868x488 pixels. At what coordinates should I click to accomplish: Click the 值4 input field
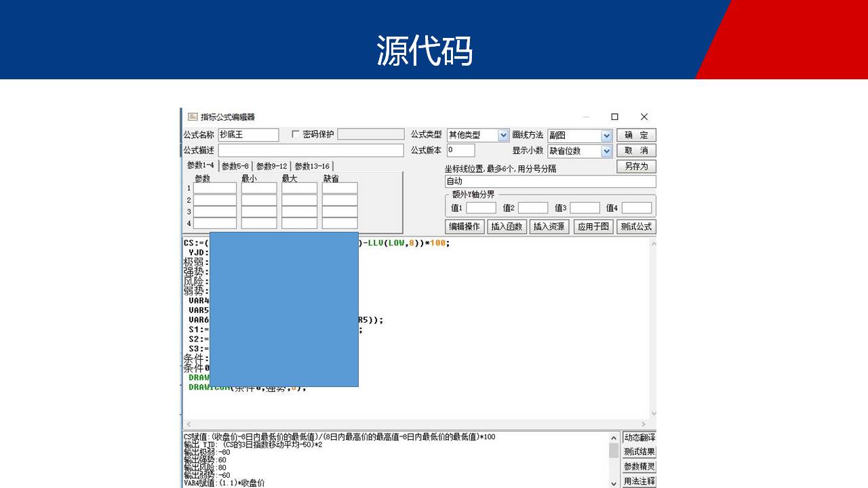[637, 208]
